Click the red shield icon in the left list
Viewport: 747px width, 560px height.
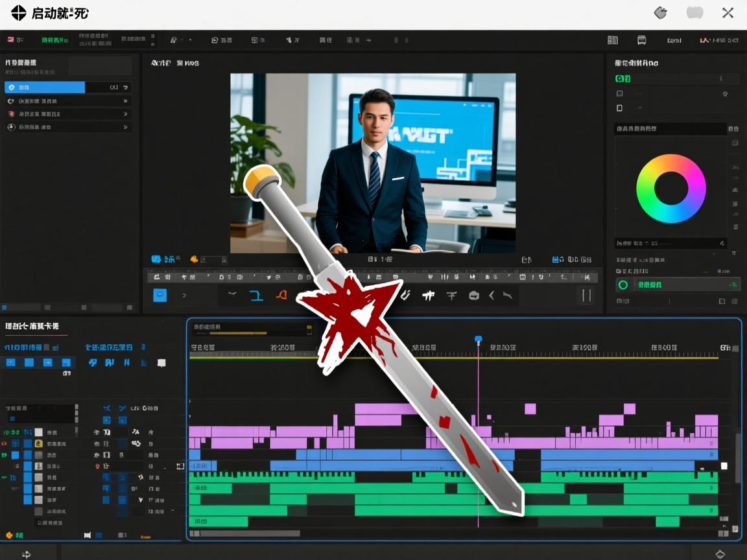click(x=11, y=114)
